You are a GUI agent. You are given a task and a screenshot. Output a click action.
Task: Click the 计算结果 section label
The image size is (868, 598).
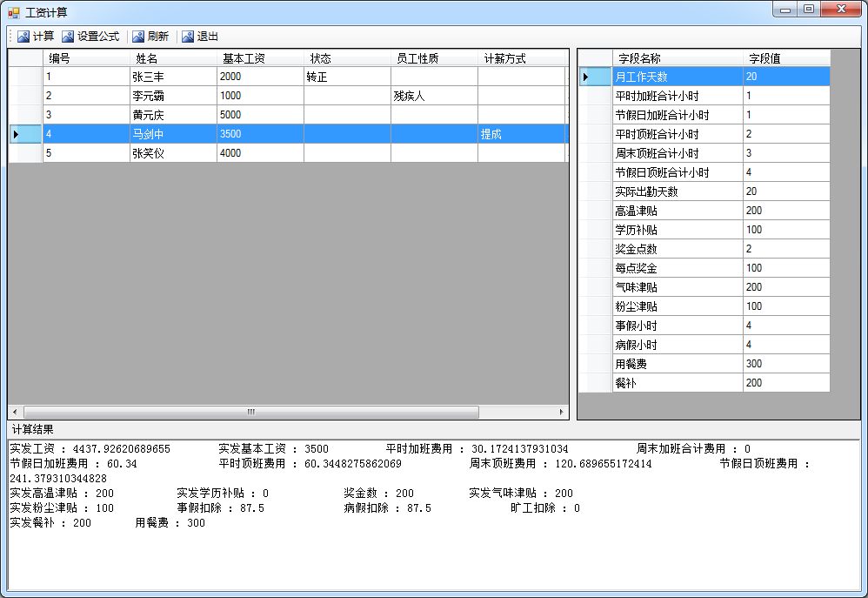click(33, 429)
